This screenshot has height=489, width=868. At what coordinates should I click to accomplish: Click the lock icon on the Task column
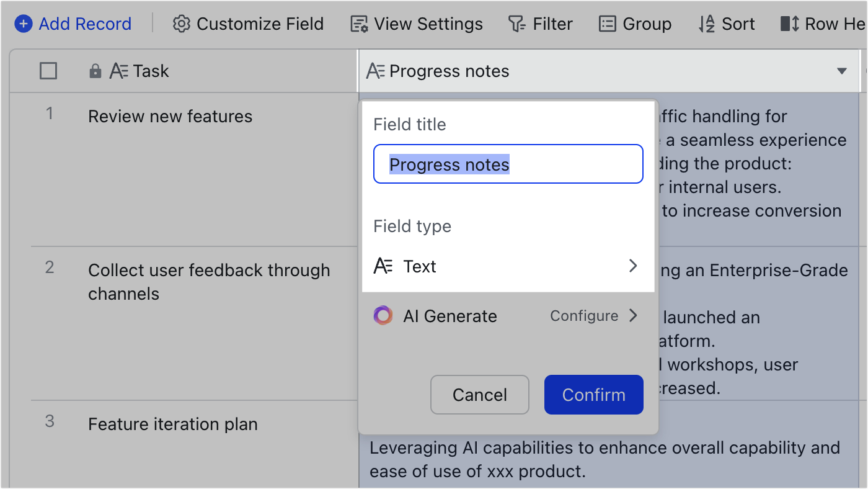[x=95, y=71]
